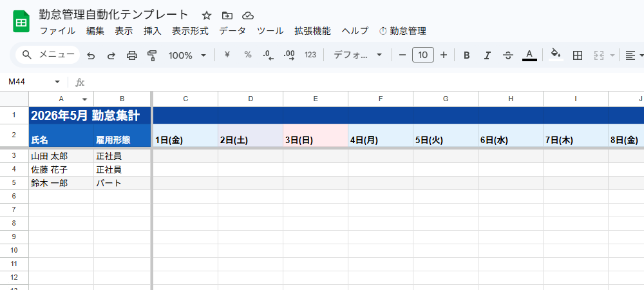The image size is (644, 290).
Task: Select the 1日(金) header cell
Action: pos(185,135)
